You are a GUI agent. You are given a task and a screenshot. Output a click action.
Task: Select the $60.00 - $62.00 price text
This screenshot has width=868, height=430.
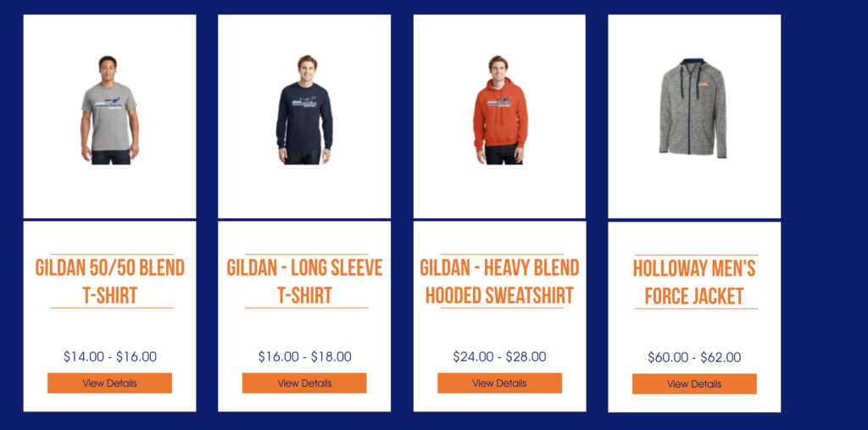click(694, 357)
